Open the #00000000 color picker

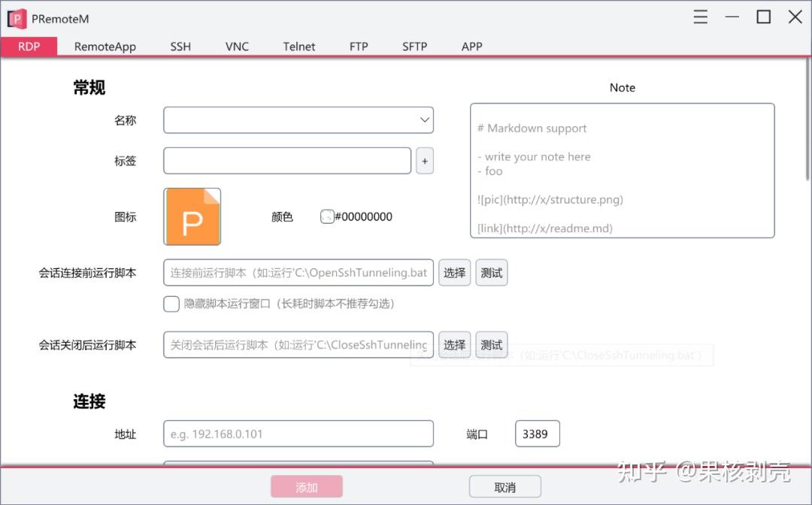coord(328,216)
